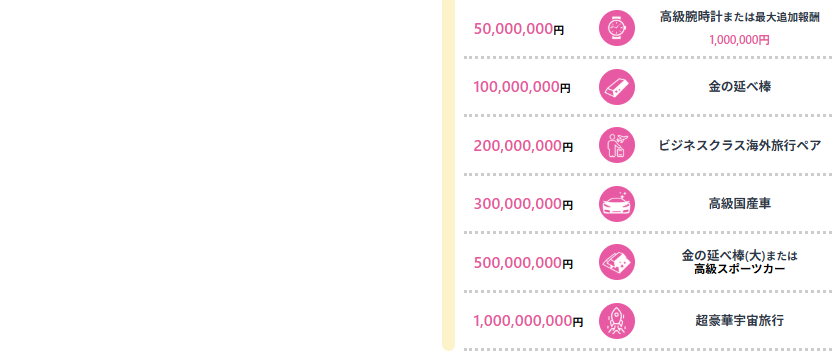Click the yellow vertical progress bar

(448, 176)
